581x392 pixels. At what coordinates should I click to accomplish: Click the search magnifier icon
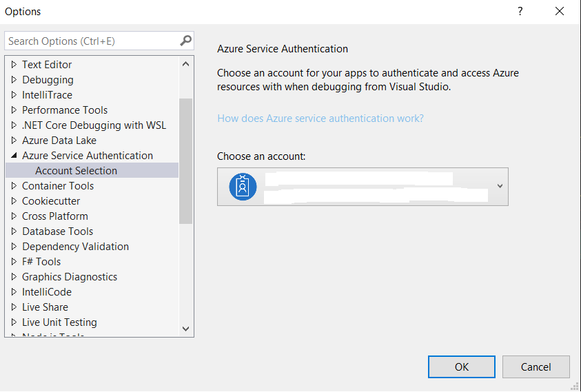pyautogui.click(x=185, y=41)
